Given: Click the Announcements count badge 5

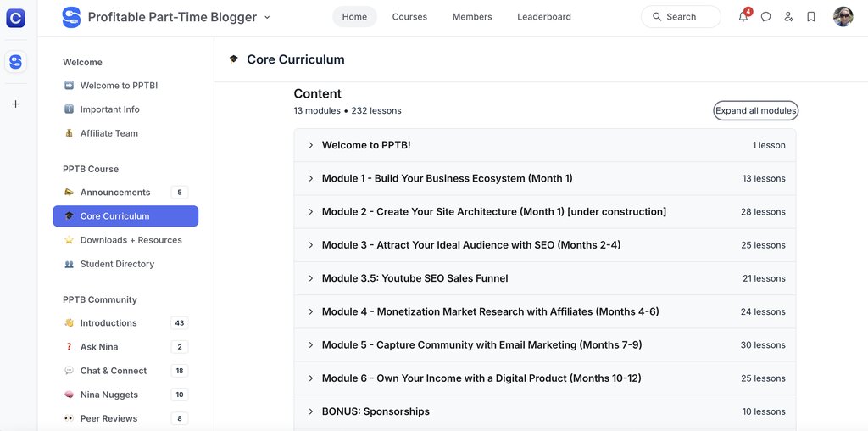Looking at the screenshot, I should tap(180, 193).
